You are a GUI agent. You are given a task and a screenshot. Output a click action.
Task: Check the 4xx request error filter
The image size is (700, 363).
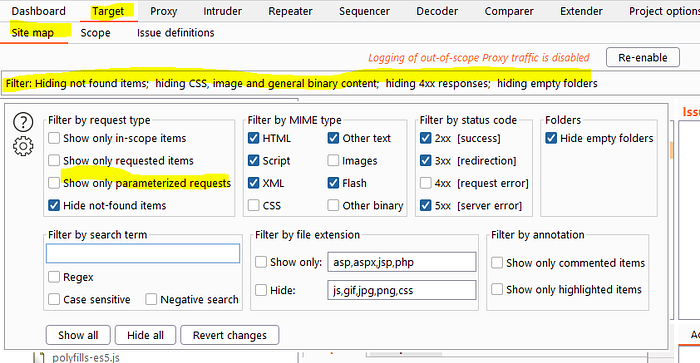[426, 183]
